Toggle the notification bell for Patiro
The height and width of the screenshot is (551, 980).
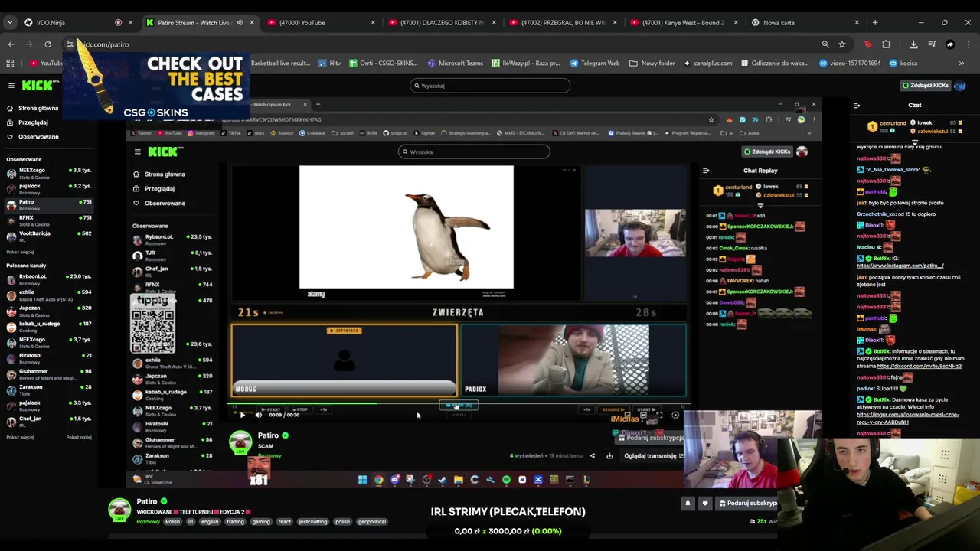(x=688, y=504)
